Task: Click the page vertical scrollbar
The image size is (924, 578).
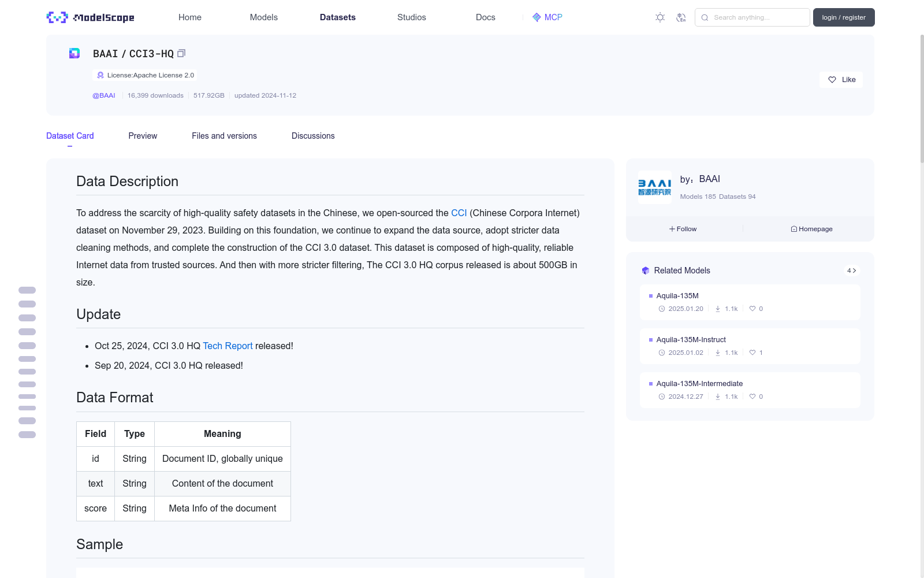Action: coord(922,98)
